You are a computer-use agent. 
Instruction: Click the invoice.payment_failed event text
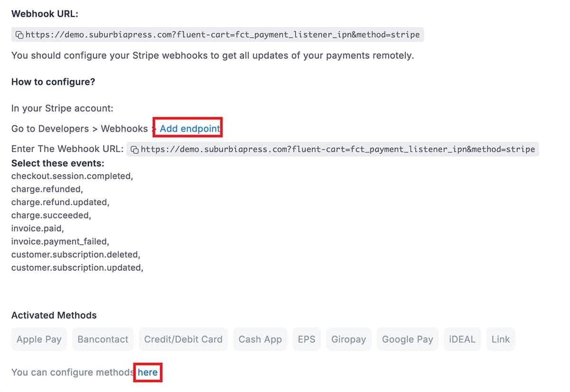click(60, 241)
